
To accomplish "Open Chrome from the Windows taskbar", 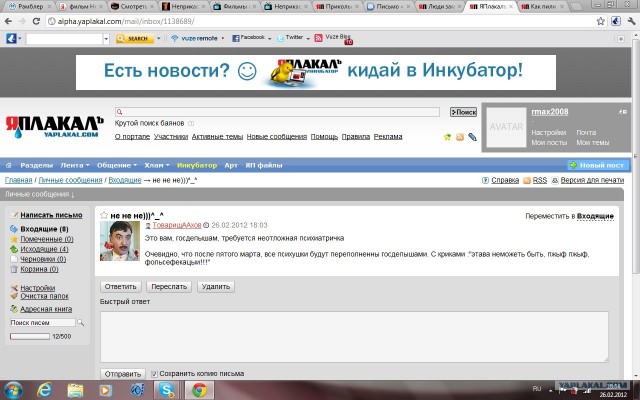I will 199,389.
